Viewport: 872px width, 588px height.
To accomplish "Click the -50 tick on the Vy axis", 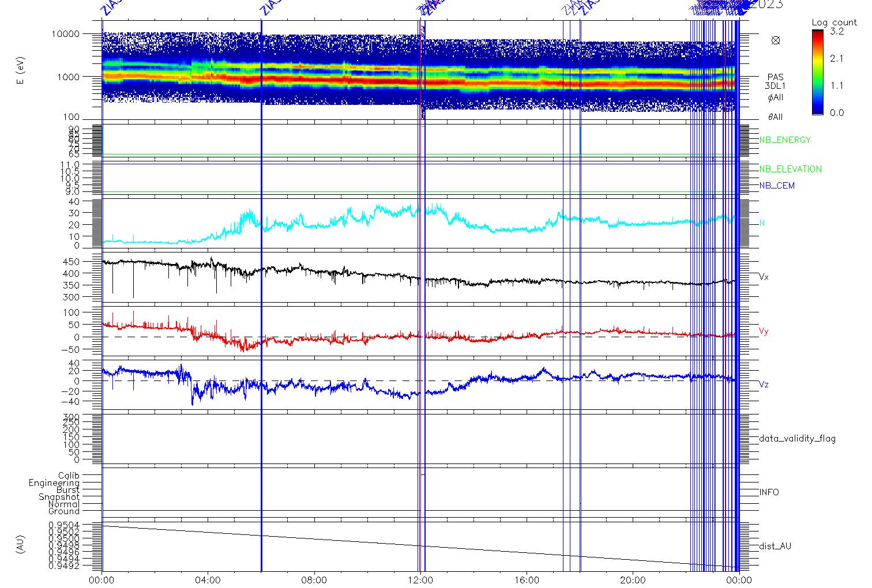I will click(x=70, y=350).
